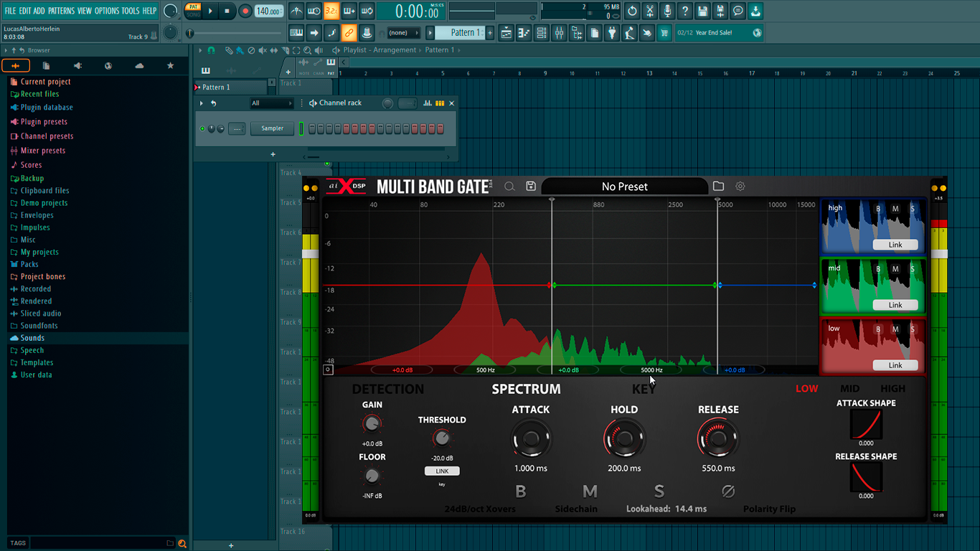Save preset icon in Multi Band Gate
This screenshot has width=980, height=551.
531,187
